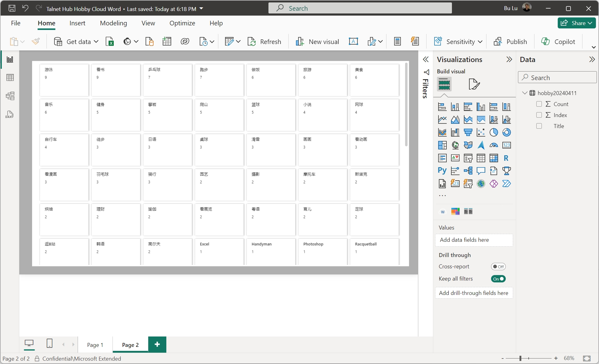Select the pie chart visualization icon

coord(494,132)
